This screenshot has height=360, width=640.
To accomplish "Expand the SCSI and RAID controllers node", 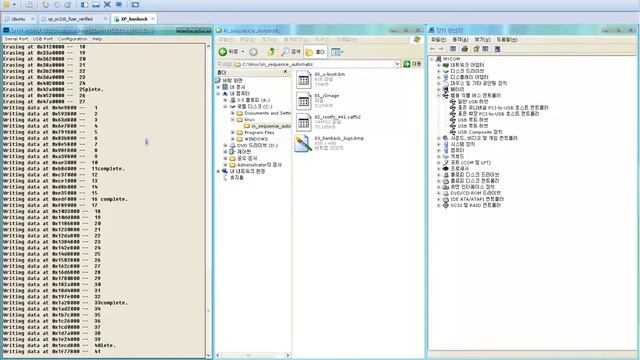I will point(439,205).
